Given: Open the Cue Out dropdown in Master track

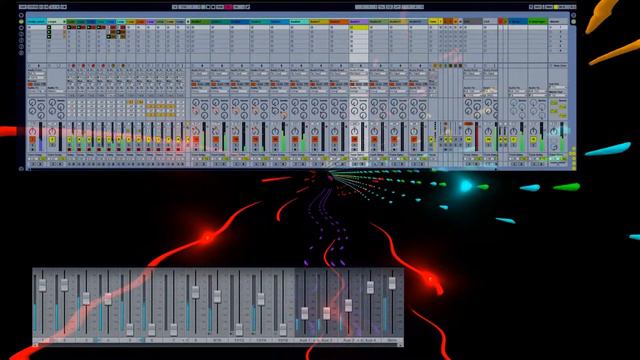Looking at the screenshot, I should click(x=558, y=87).
